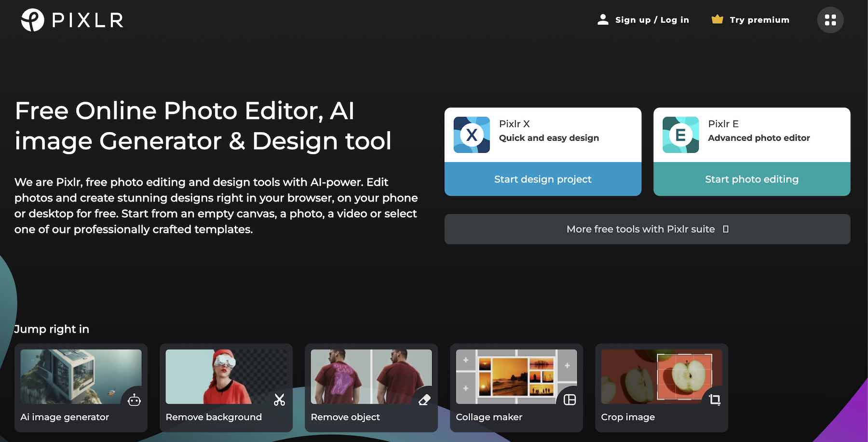Viewport: 868px width, 442px height.
Task: Click the external link icon on Pixlr suite button
Action: (726, 229)
